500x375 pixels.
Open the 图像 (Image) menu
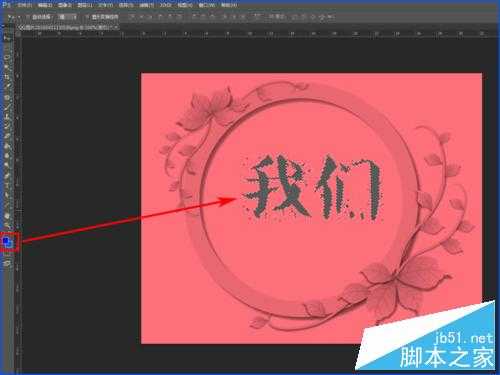coord(65,5)
